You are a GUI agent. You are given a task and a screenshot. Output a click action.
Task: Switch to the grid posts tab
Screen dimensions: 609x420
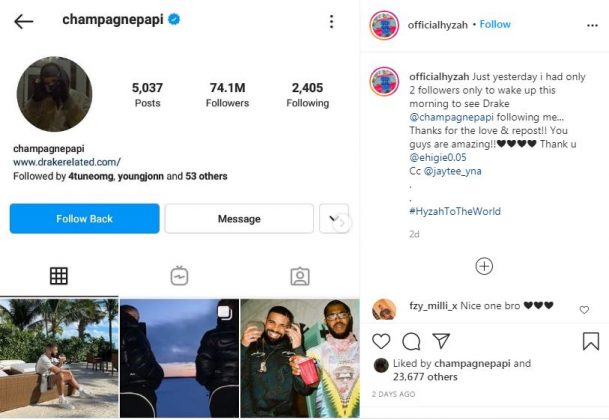click(x=59, y=276)
